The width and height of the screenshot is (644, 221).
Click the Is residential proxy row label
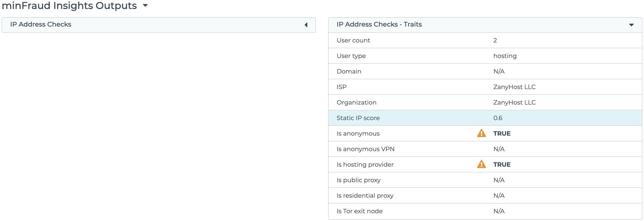coord(365,195)
